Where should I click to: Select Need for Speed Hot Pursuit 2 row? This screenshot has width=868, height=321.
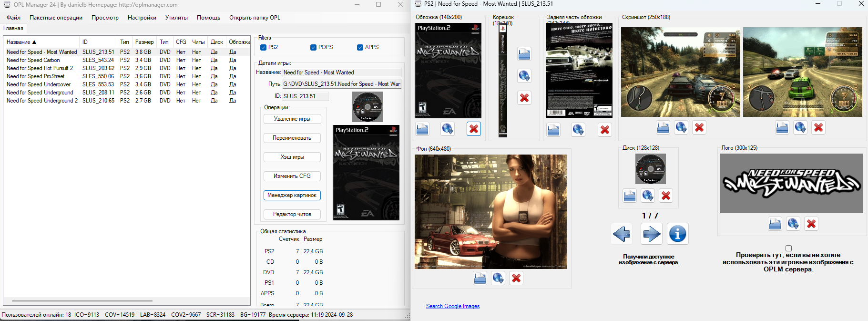[127, 68]
